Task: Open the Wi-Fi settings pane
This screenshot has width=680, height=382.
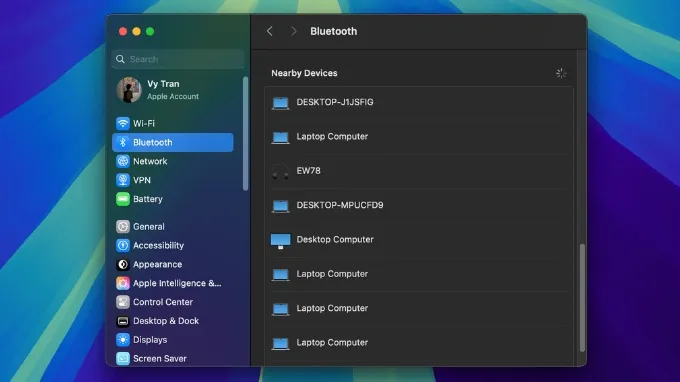Action: [x=173, y=124]
